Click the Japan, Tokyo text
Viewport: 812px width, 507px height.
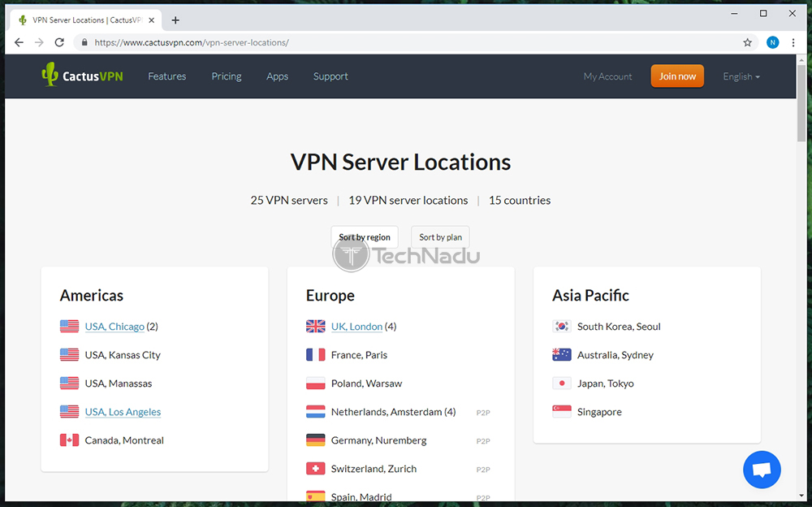(x=606, y=383)
